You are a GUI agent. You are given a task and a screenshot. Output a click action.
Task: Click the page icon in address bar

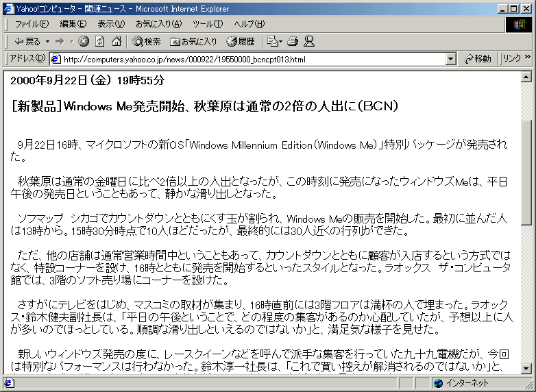coord(56,60)
